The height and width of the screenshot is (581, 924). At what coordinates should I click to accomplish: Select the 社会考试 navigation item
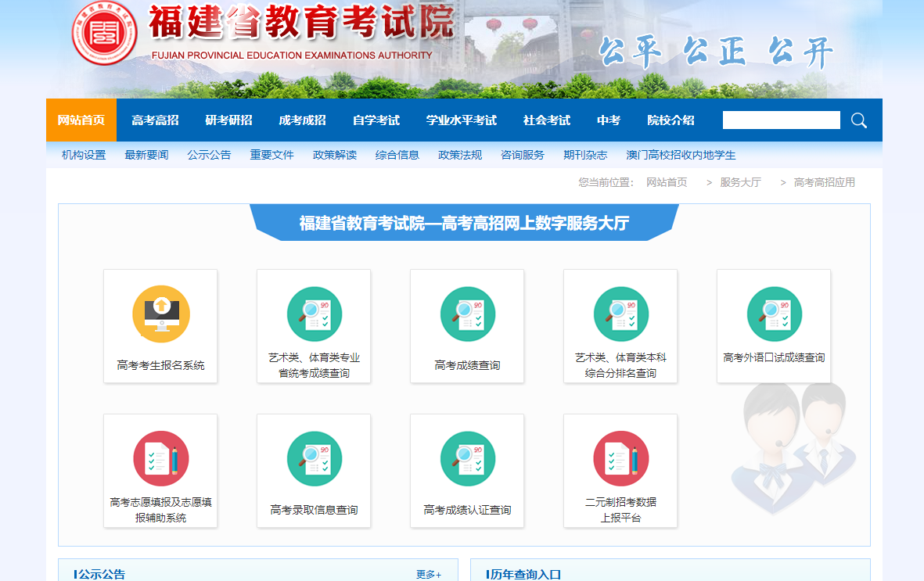[547, 120]
